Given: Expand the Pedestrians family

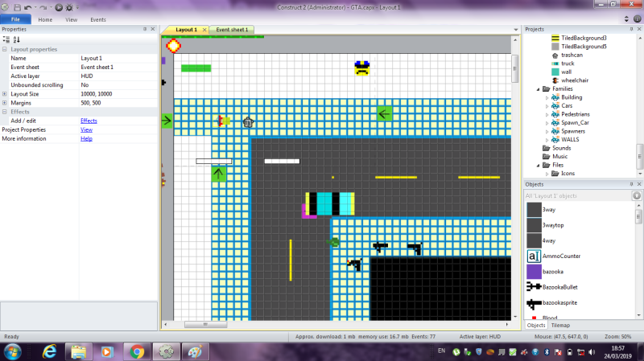Looking at the screenshot, I should click(547, 114).
